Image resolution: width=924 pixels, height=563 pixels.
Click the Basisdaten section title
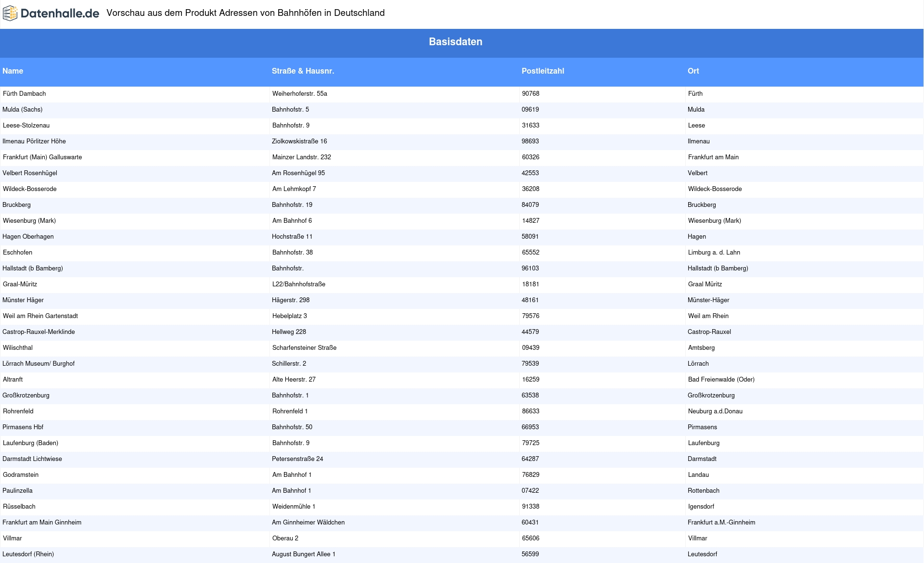click(456, 42)
